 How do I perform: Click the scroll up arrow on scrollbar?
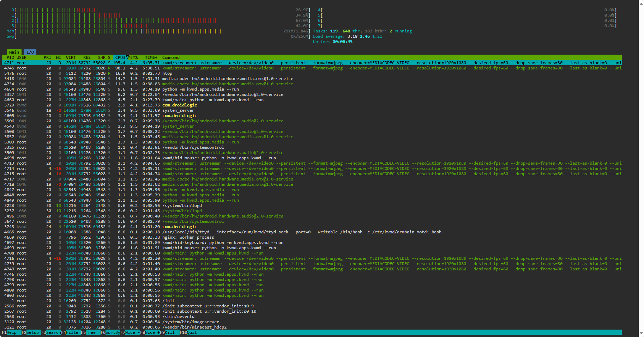(641, 4)
